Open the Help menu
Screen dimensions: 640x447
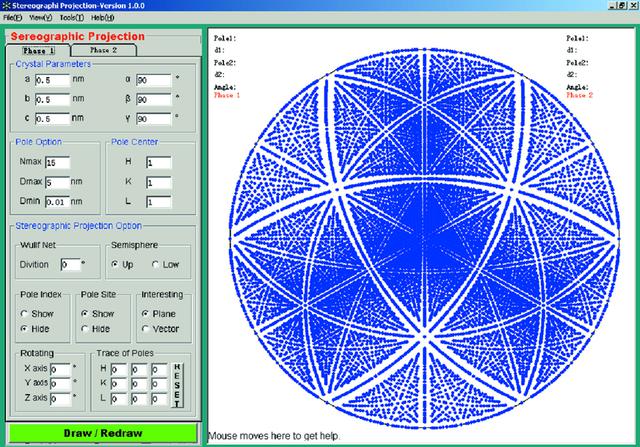coord(102,18)
